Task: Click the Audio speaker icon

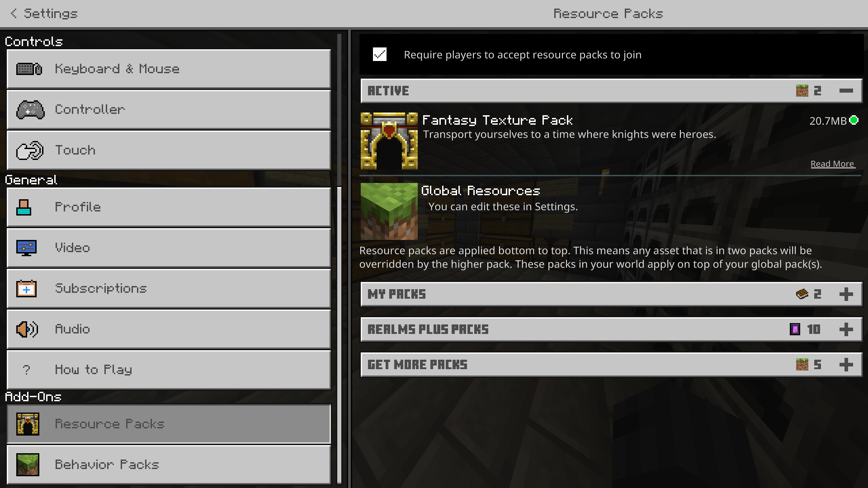Action: [x=27, y=329]
